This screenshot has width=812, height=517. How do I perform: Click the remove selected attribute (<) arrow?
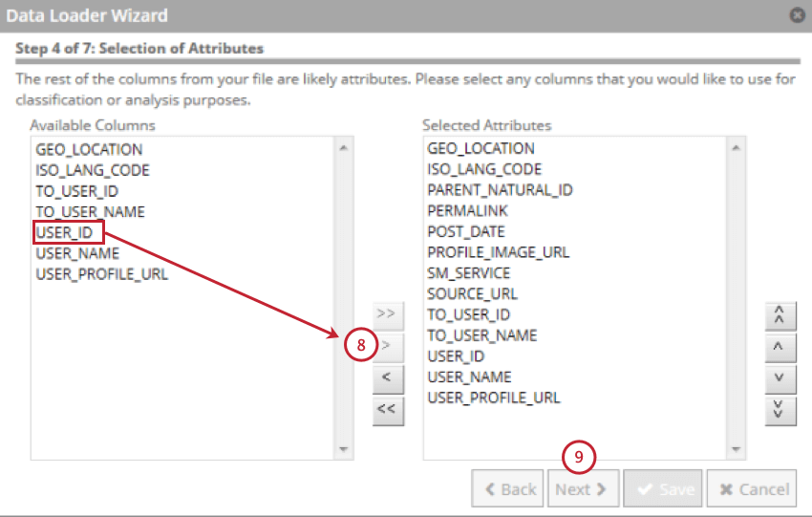click(386, 377)
